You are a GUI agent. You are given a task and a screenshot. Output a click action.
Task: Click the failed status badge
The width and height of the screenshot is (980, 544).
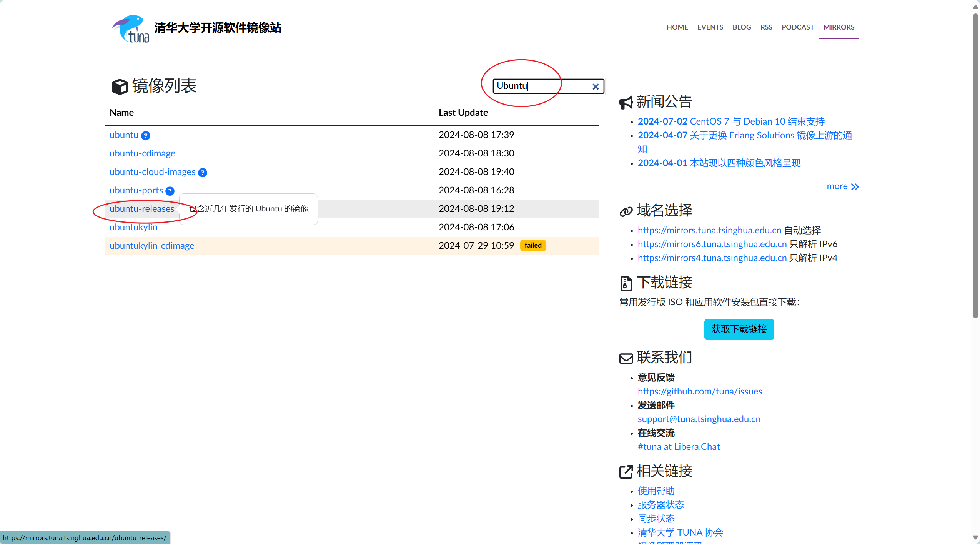pos(533,245)
